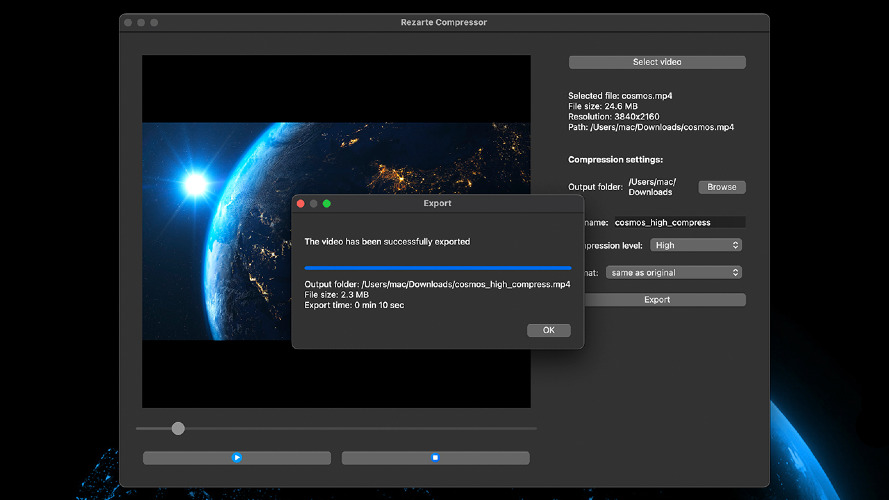The image size is (889, 500).
Task: Close the Export dialog with red button
Action: coord(300,204)
